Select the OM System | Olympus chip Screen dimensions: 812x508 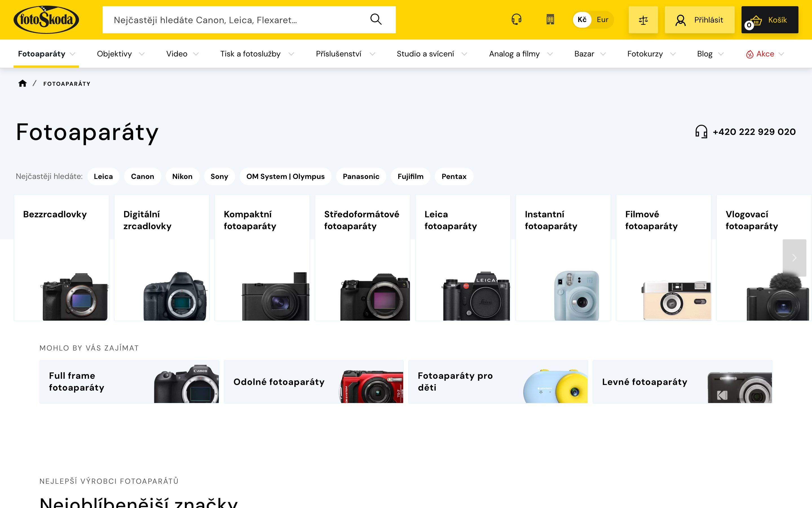285,176
